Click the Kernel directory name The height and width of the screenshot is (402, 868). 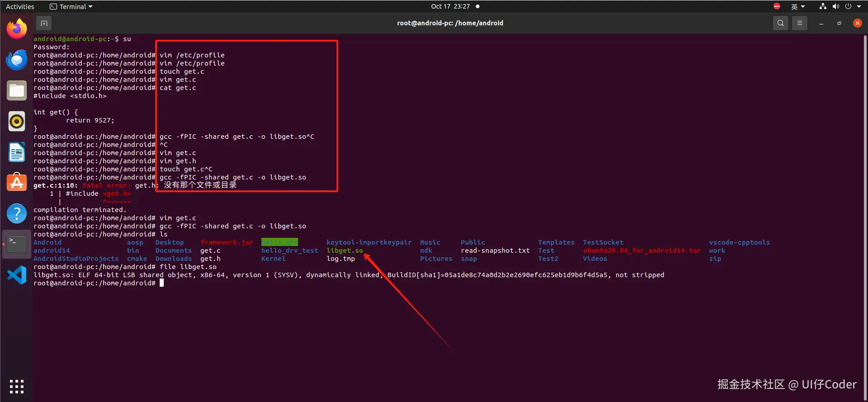tap(273, 259)
